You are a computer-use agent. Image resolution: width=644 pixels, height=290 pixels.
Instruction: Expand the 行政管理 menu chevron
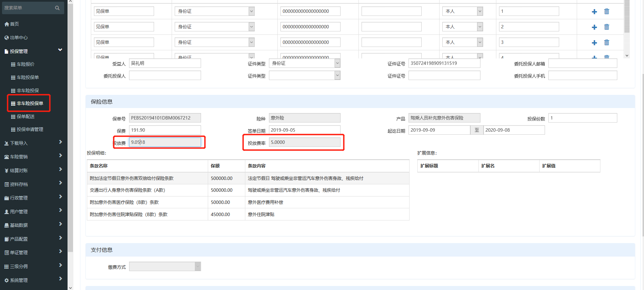pyautogui.click(x=60, y=197)
